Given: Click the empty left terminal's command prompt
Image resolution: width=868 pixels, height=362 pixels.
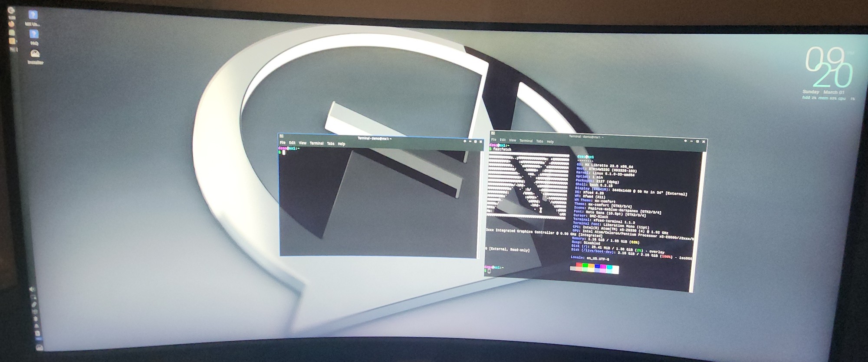Looking at the screenshot, I should (284, 153).
